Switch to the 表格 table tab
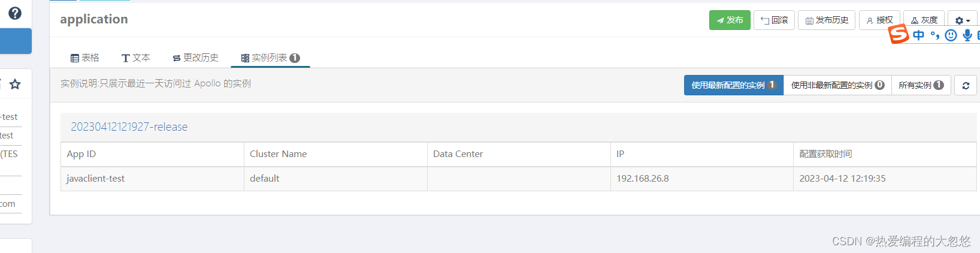This screenshot has width=980, height=253. coord(84,58)
